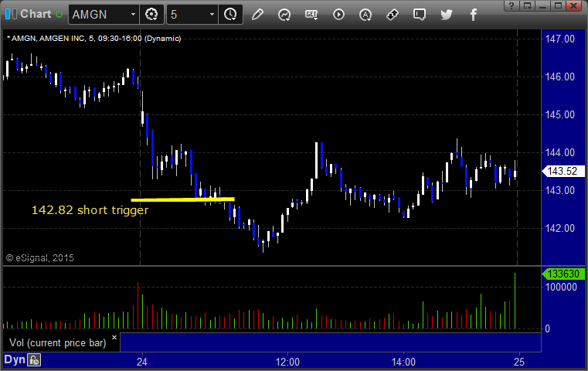Click the bar replay play button

coord(338,14)
